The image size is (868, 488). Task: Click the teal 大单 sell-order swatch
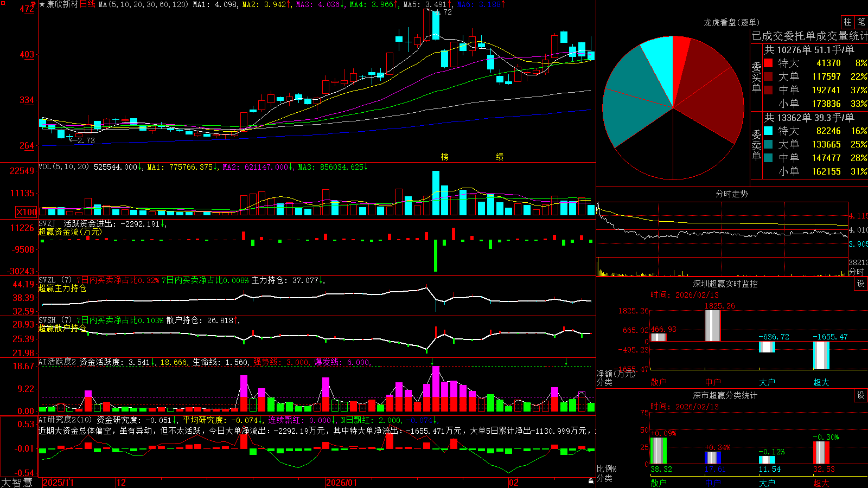[768, 144]
